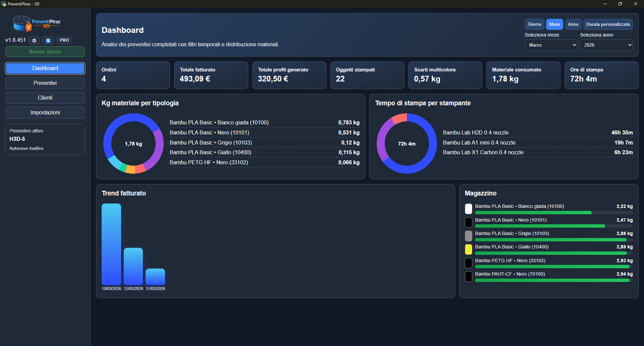The image size is (644, 346).
Task: Open the Seleziona anno dropdown
Action: point(606,45)
